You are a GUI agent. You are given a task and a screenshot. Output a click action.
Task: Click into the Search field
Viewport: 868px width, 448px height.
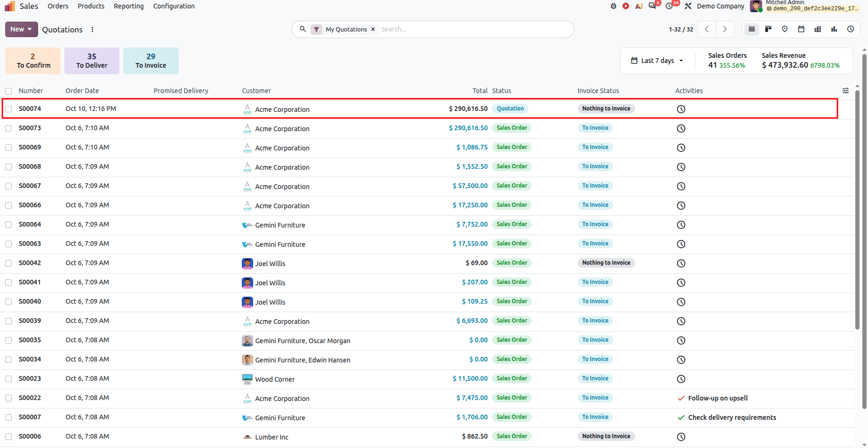point(474,29)
